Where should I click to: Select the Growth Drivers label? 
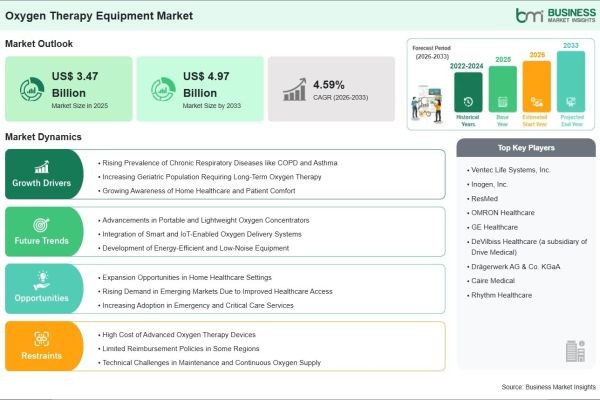click(41, 183)
